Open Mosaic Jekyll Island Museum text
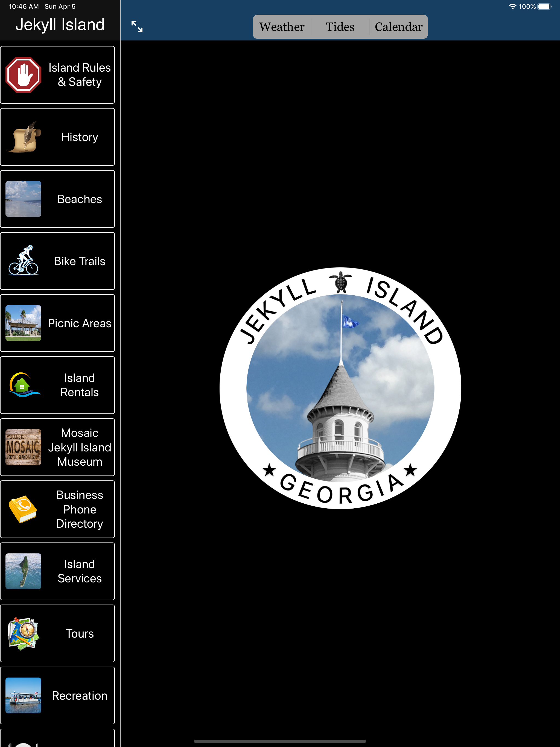 click(80, 447)
